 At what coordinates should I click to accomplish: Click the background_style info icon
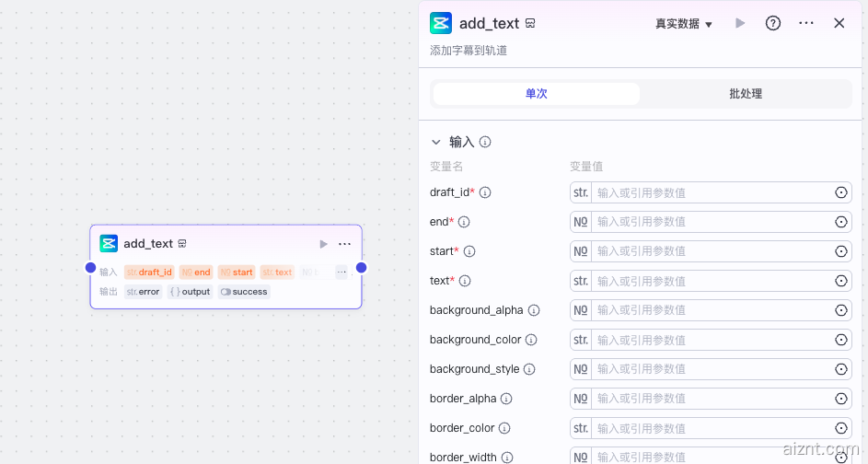point(529,369)
